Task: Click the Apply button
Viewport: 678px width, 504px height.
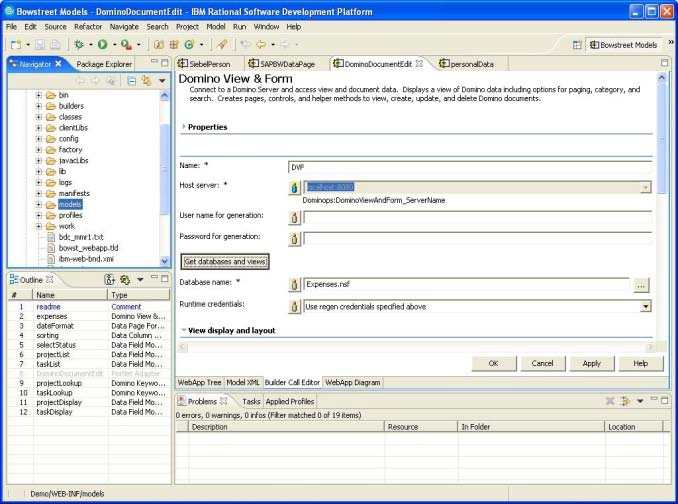Action: [592, 364]
